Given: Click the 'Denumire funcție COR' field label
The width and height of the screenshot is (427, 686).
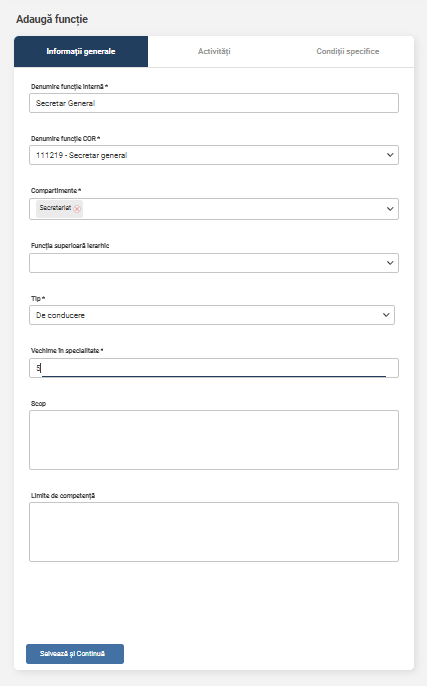Looking at the screenshot, I should coord(65,138).
